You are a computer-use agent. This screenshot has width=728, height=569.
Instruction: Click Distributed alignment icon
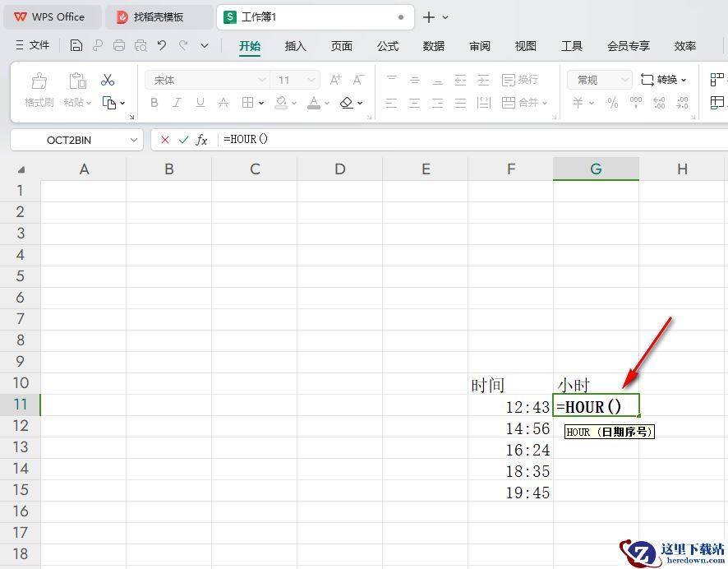click(483, 103)
